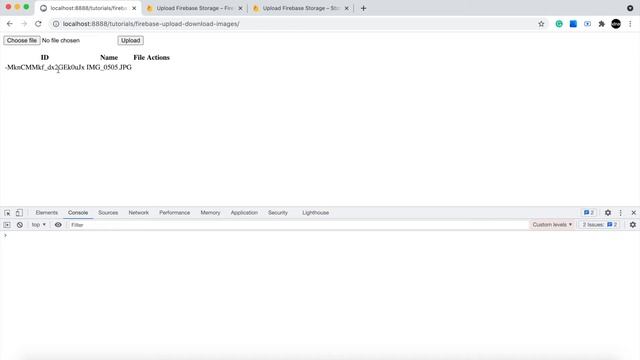Click the Upload button
This screenshot has width=640, height=360.
pos(131,40)
